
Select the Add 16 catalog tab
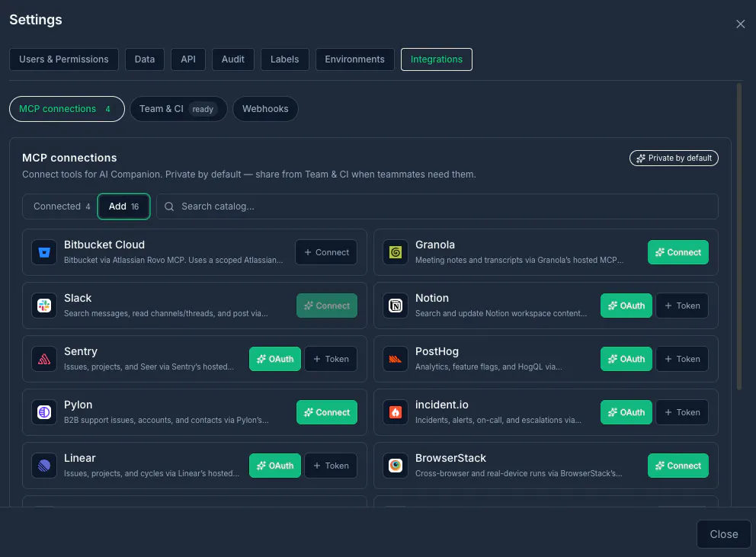(124, 206)
